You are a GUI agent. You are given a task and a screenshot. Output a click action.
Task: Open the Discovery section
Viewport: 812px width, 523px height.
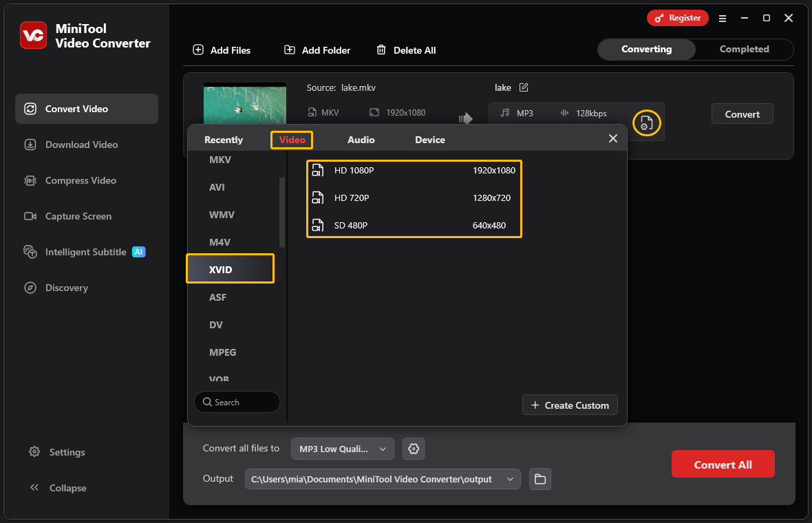30,288
